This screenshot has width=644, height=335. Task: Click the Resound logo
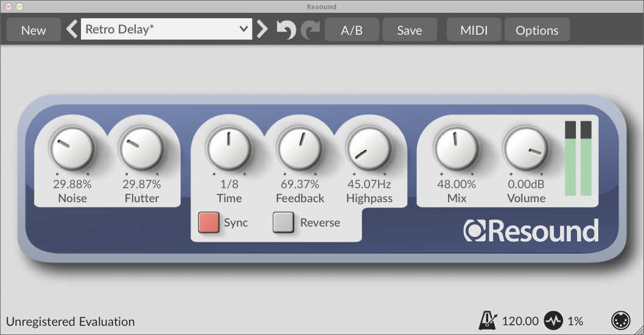[531, 231]
